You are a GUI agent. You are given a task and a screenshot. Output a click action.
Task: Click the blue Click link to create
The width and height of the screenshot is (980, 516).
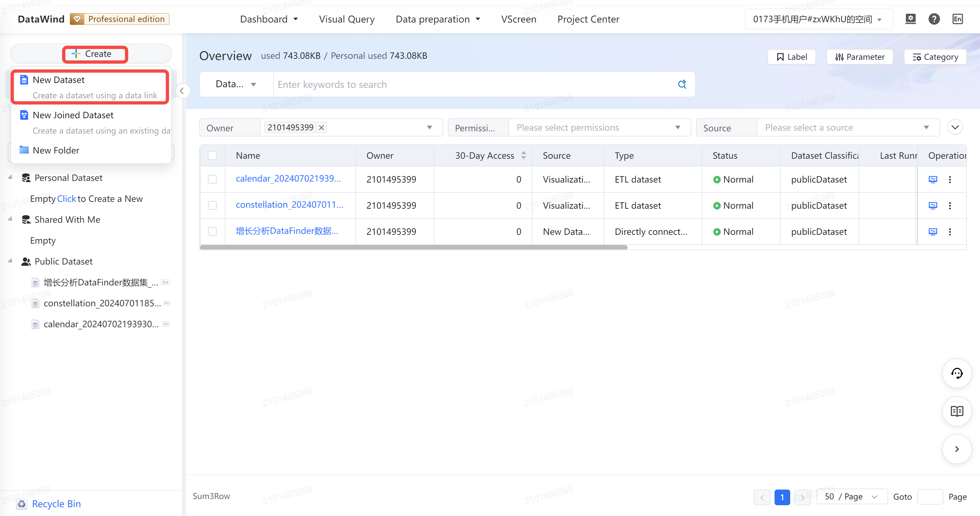click(x=66, y=199)
